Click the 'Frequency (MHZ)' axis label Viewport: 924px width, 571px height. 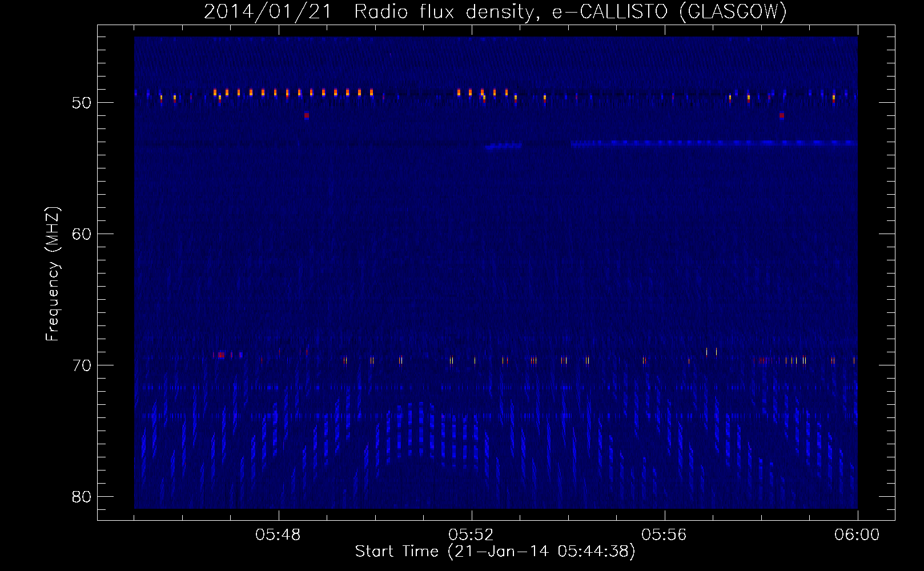[53, 274]
